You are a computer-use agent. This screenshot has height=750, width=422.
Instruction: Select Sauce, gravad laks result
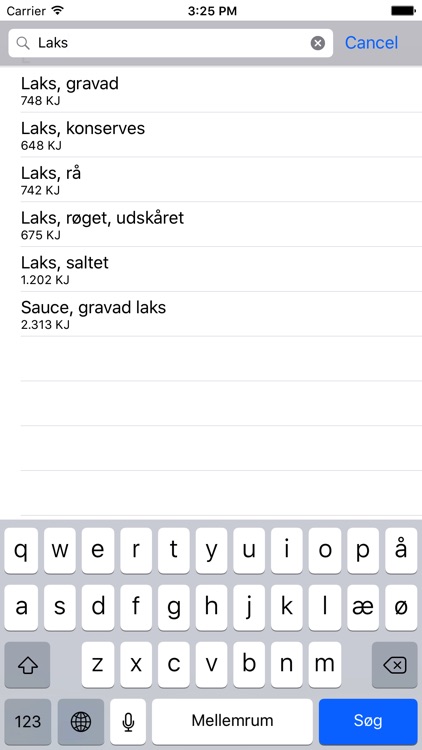tap(221, 314)
